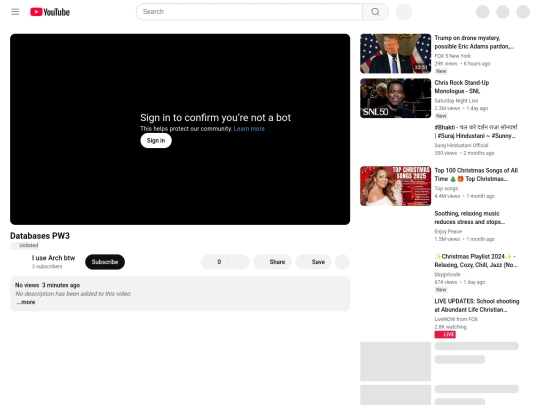Open the Learn more link
The image size is (540, 405).
(249, 129)
